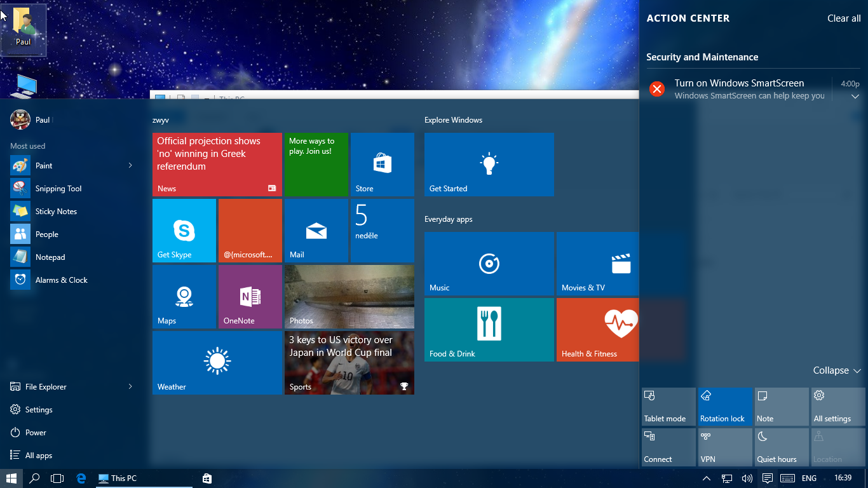Open the Maps tile
This screenshot has width=868, height=488.
coord(184,297)
